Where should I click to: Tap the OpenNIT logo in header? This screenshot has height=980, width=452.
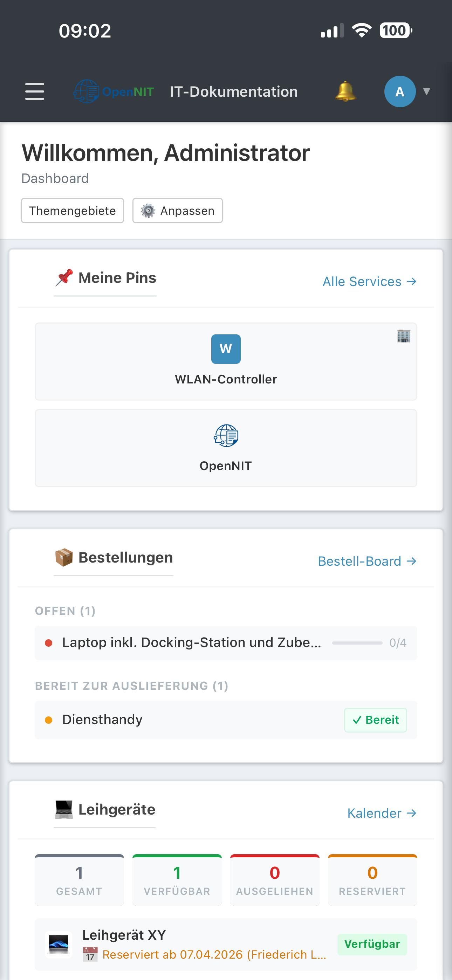tap(114, 92)
